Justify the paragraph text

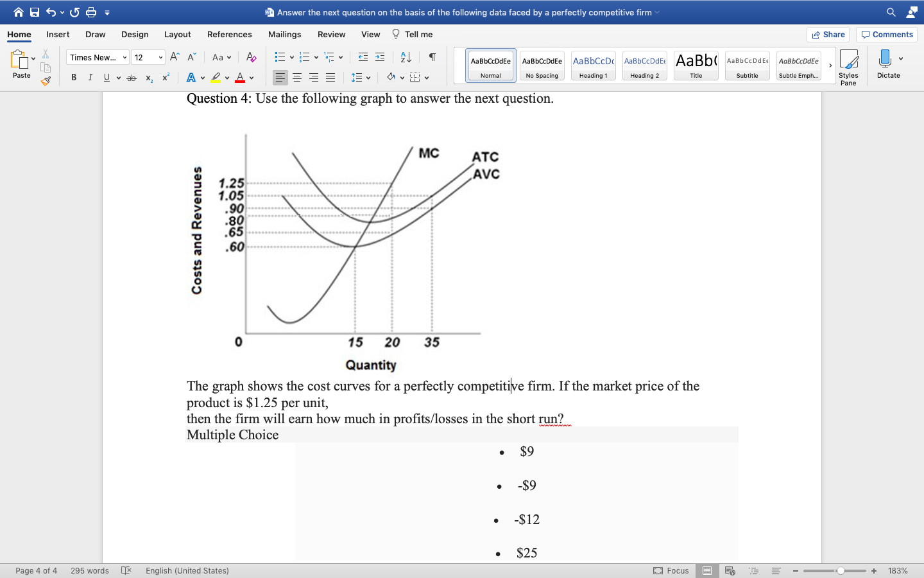[330, 78]
